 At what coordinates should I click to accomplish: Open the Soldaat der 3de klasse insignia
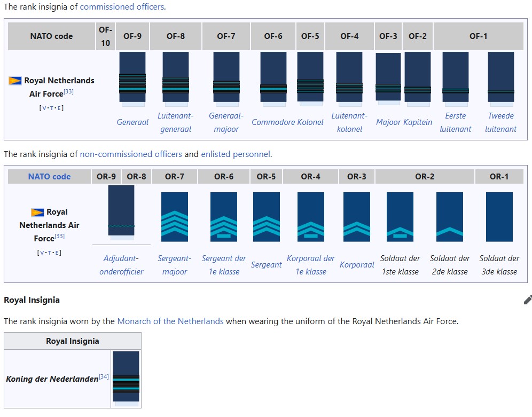coord(499,217)
